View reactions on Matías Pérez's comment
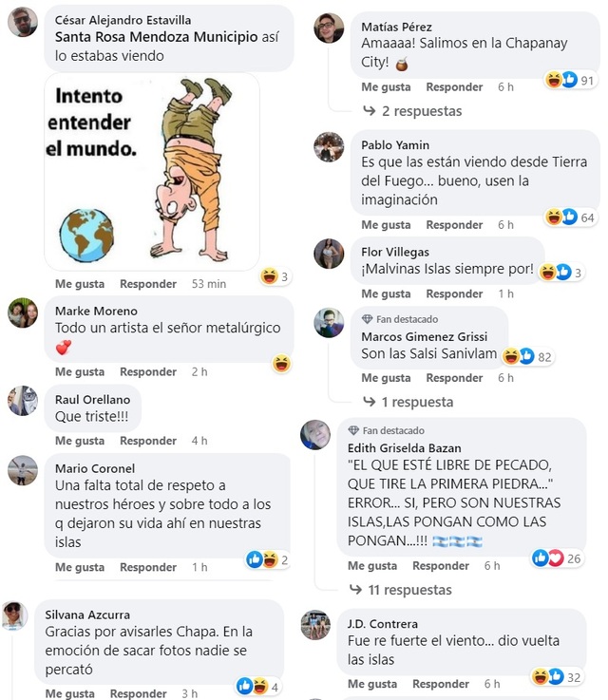 tap(571, 80)
